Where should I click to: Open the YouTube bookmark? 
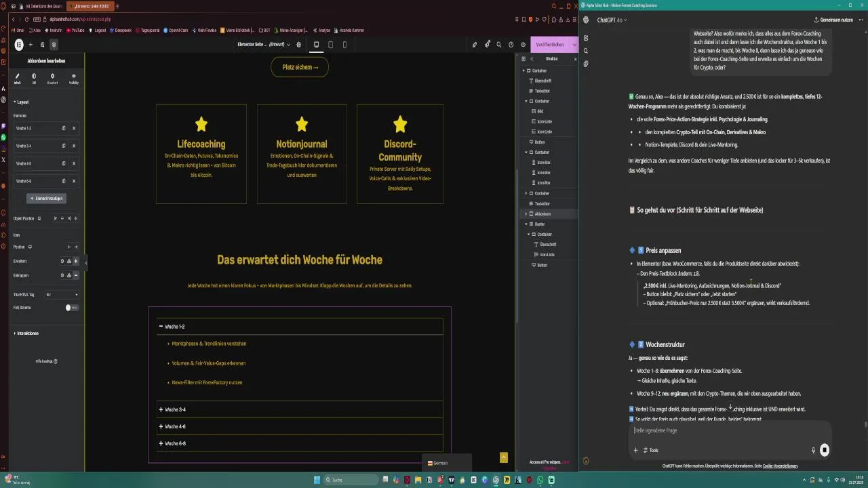(x=75, y=30)
